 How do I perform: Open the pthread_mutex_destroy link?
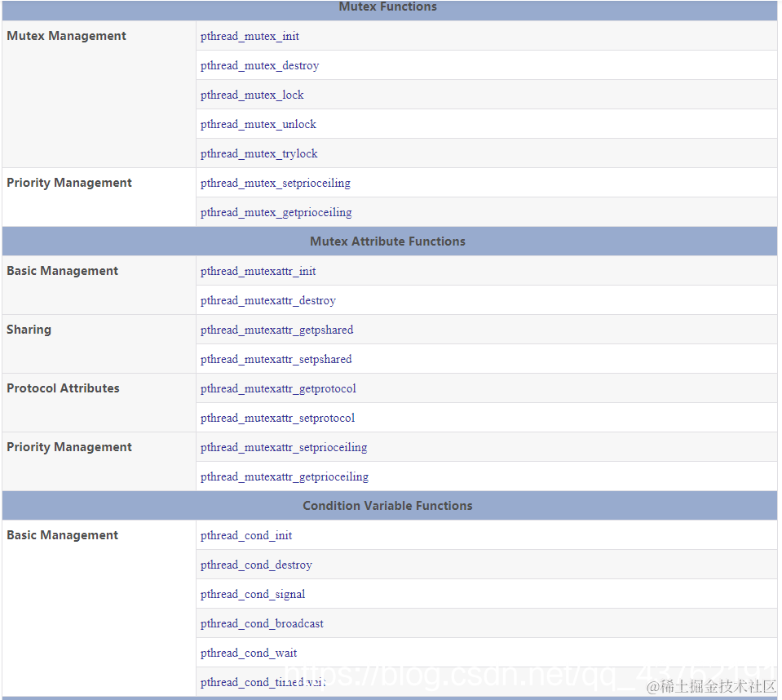tap(259, 65)
